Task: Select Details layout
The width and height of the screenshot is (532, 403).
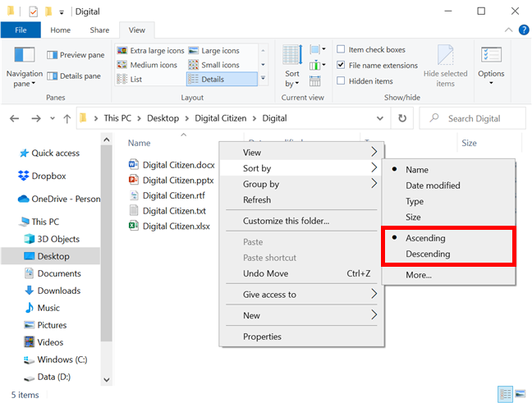Action: click(x=222, y=79)
